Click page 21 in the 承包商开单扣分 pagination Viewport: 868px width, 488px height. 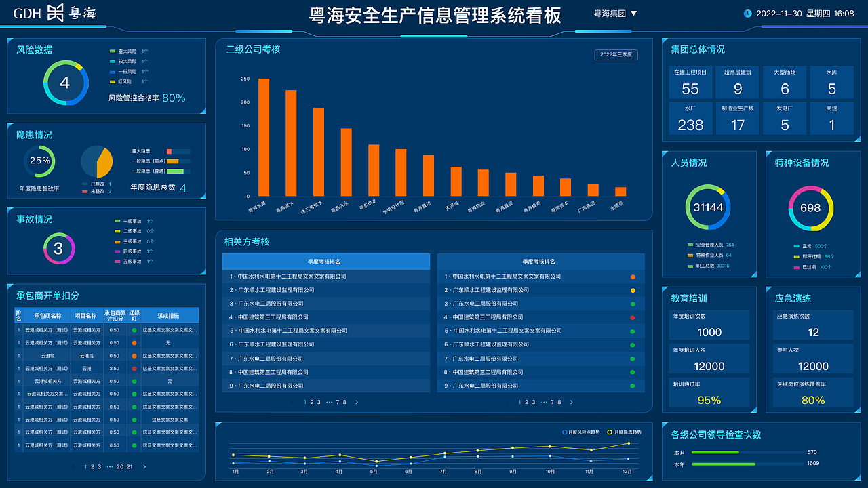129,466
